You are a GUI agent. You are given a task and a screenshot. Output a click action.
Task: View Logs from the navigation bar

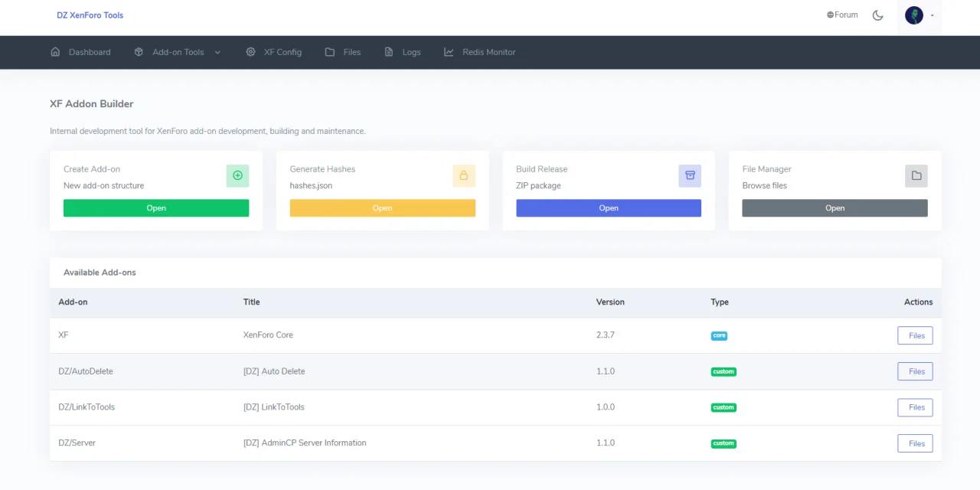click(403, 52)
